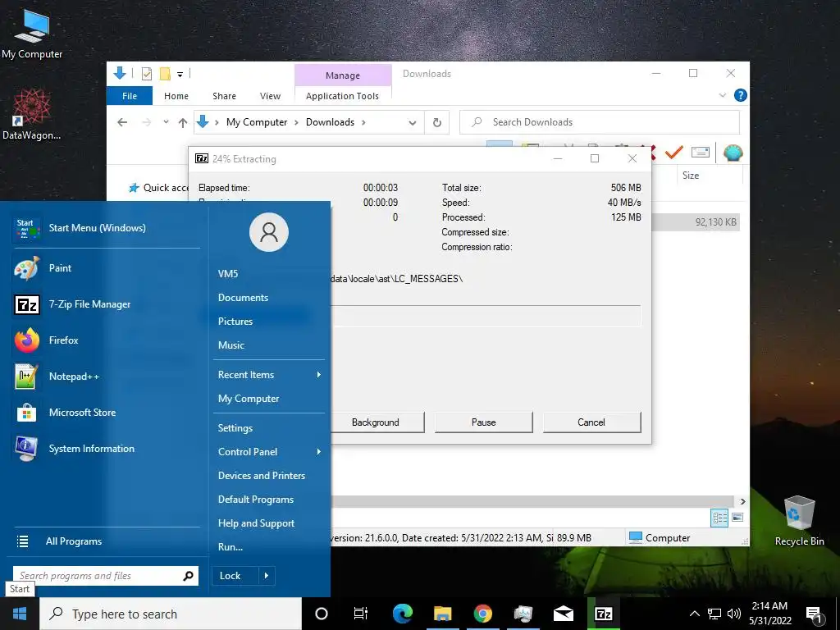This screenshot has width=840, height=630.
Task: Click the rename toolbar icon in Explorer
Action: point(701,153)
